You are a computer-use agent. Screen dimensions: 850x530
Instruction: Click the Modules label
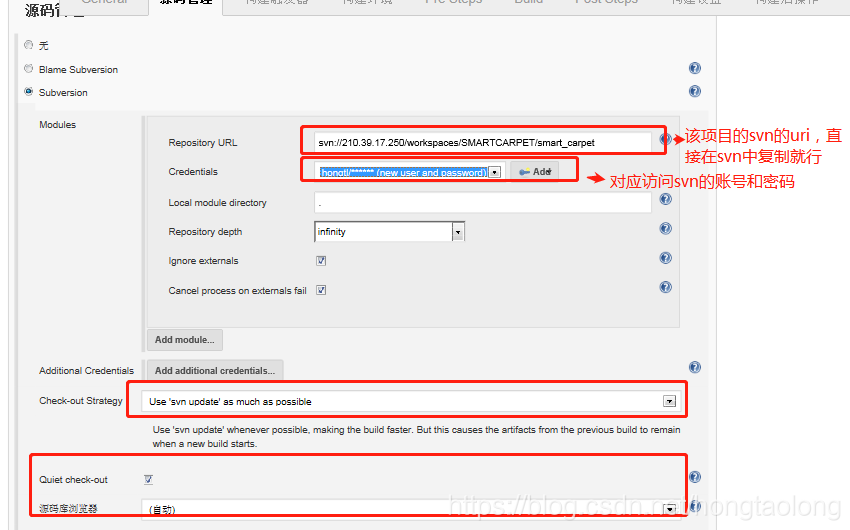point(57,125)
